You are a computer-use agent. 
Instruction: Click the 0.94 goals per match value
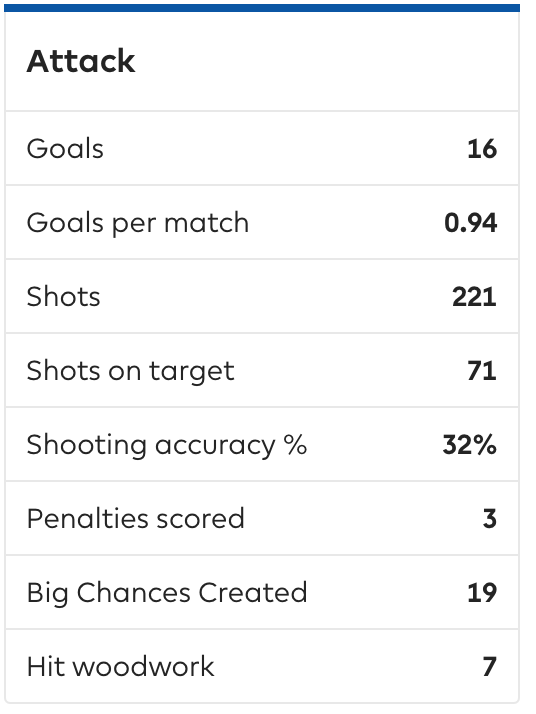click(x=470, y=223)
